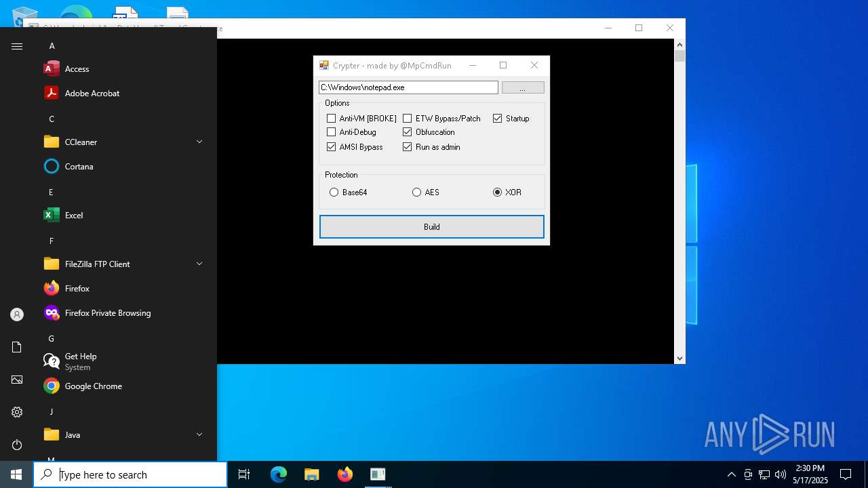Expand the FileZilla FTP Client chevron

tap(199, 264)
